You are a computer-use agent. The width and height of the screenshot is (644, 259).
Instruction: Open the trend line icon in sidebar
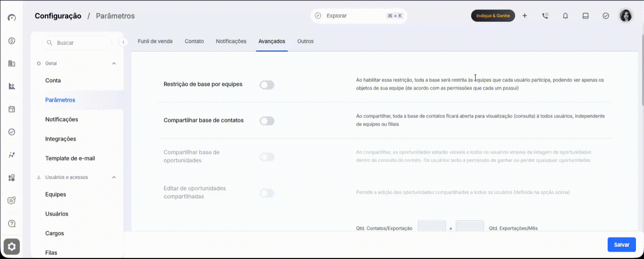point(12,155)
